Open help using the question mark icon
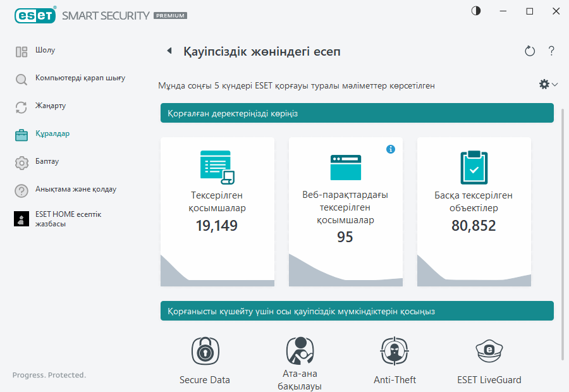The width and height of the screenshot is (569, 392). tap(551, 51)
